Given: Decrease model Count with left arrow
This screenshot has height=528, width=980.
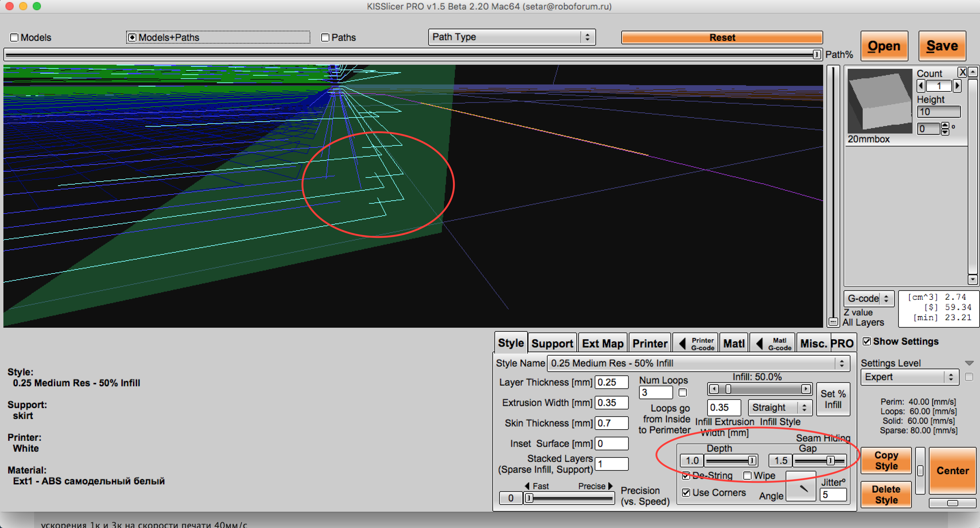Looking at the screenshot, I should pos(921,86).
